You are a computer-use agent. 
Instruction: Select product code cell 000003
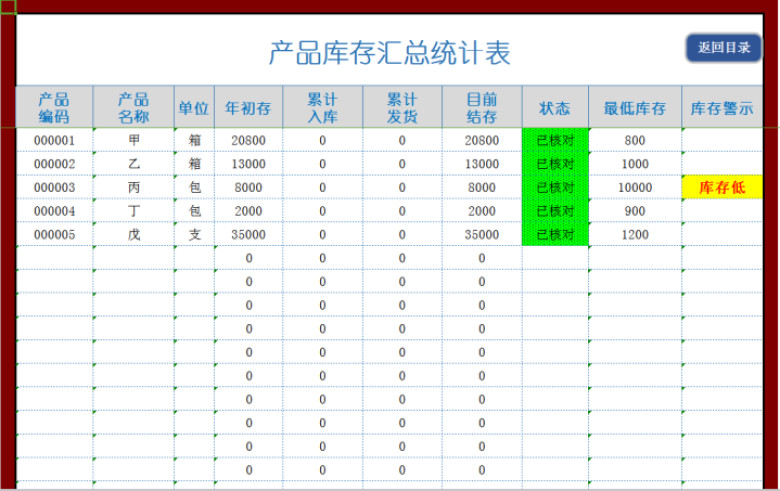54,188
